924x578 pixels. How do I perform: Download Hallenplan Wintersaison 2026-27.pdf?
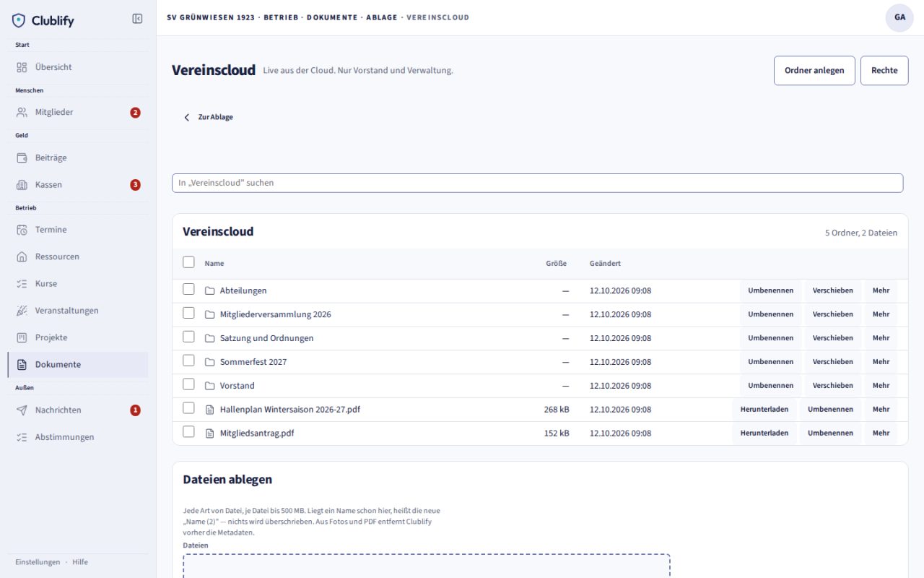[x=764, y=410]
